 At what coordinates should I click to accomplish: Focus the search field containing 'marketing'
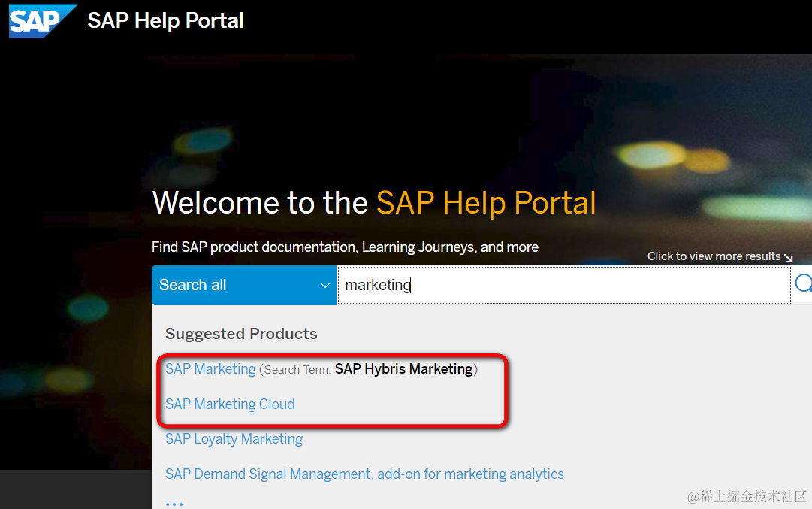click(563, 285)
